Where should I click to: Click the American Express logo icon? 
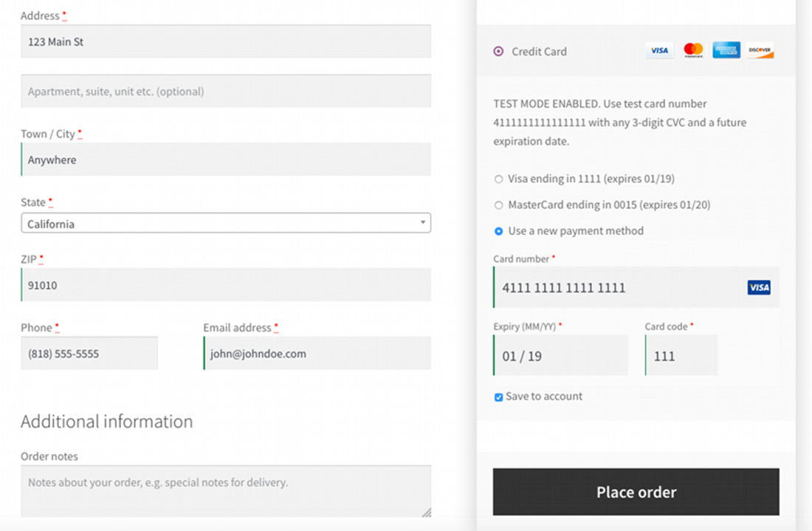tap(726, 51)
